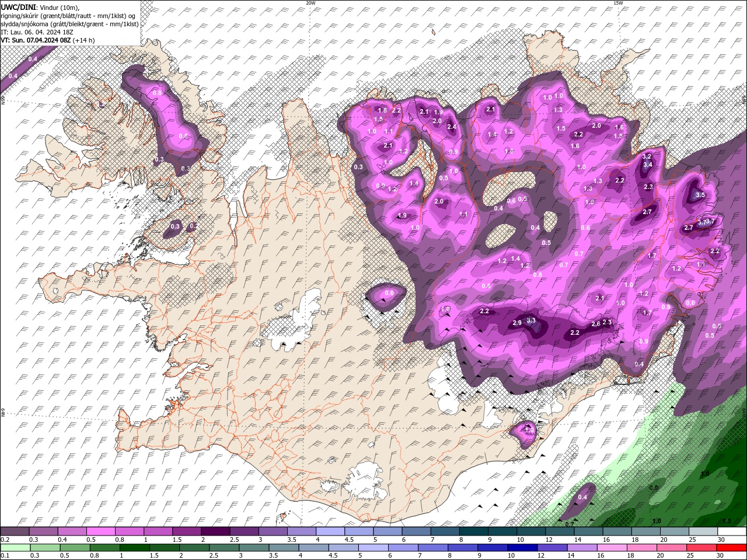The width and height of the screenshot is (747, 560).
Task: Click the 20W longitude label
Action: point(310,2)
